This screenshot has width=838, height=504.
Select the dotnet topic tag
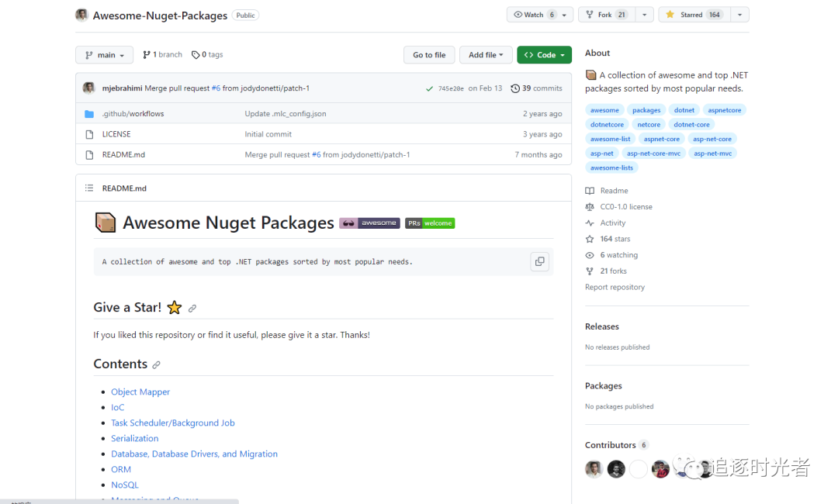pos(684,110)
